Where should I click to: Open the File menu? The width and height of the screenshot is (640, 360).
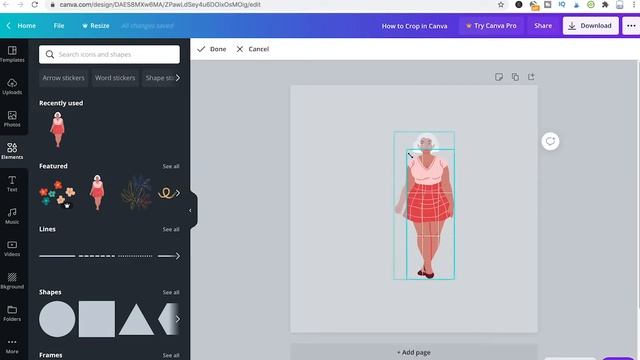point(59,26)
